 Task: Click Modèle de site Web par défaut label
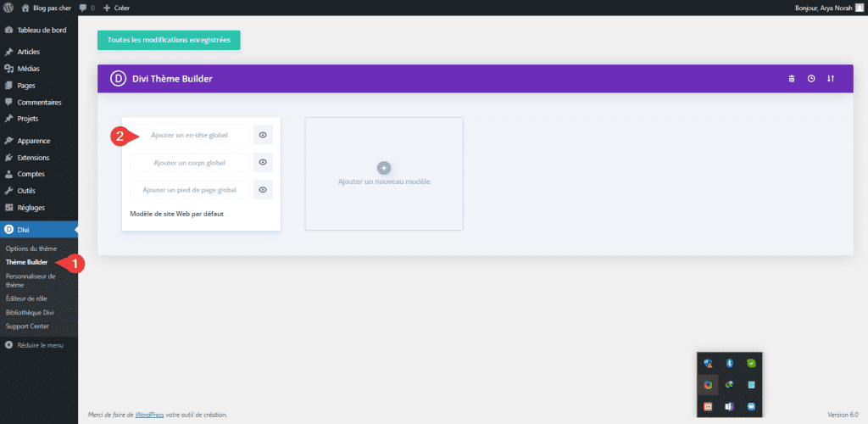pos(176,213)
